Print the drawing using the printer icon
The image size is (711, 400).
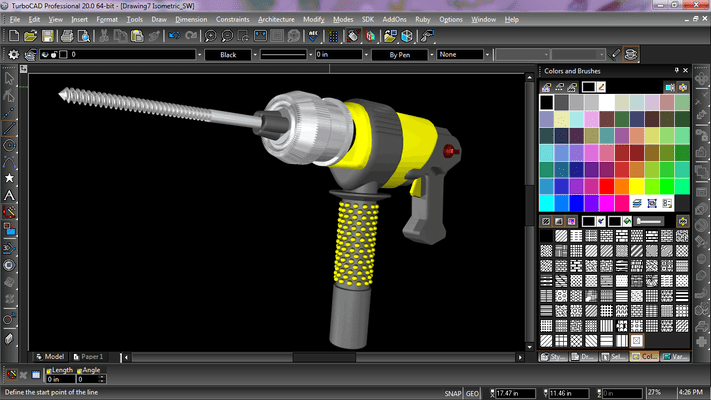(67, 36)
